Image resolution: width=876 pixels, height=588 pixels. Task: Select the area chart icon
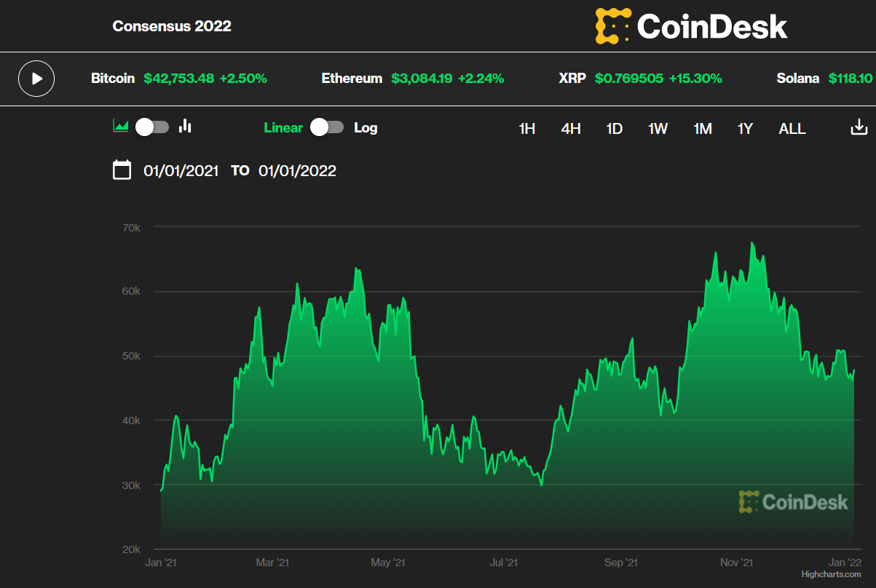click(121, 127)
